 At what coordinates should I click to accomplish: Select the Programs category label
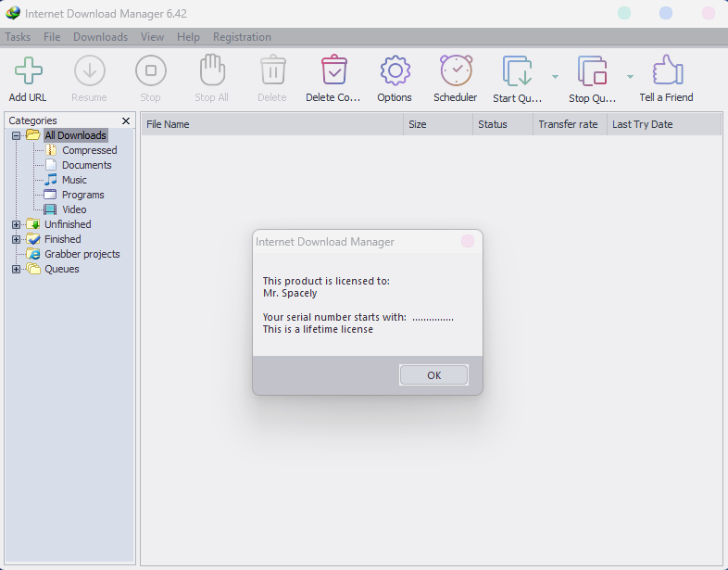click(83, 195)
